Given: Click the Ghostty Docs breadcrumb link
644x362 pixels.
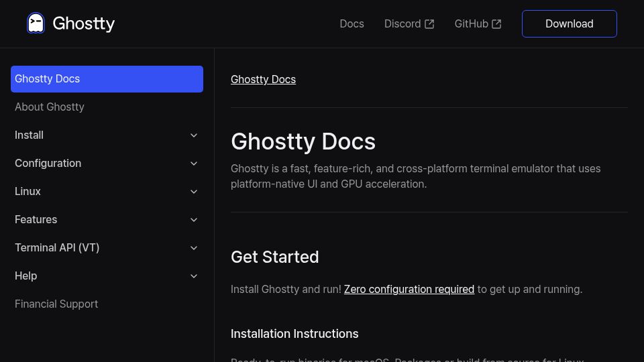Looking at the screenshot, I should (263, 79).
